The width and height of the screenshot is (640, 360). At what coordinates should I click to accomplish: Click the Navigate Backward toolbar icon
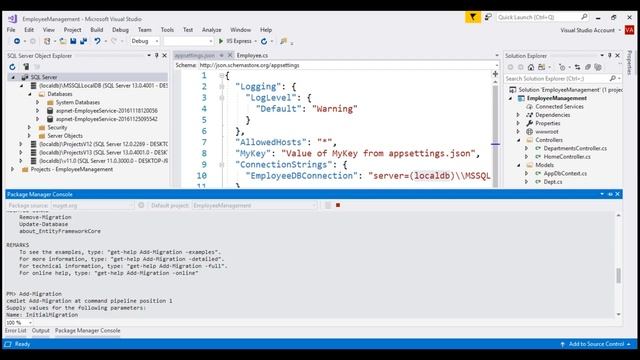[17, 41]
